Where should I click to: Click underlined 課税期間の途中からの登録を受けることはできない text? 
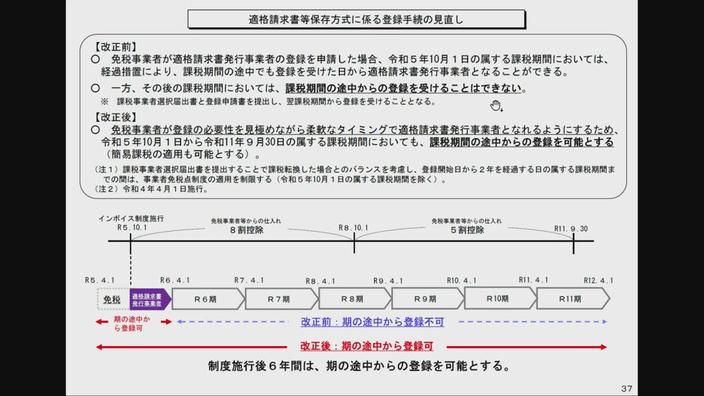[x=404, y=88]
